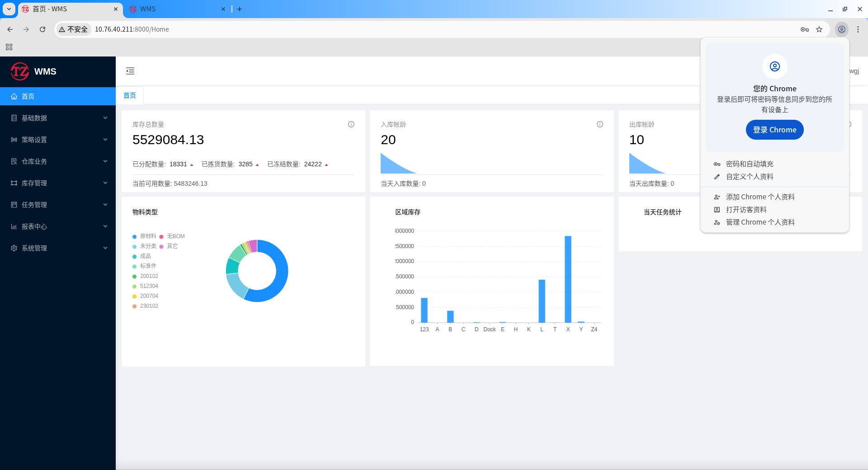
Task: Expand the 基础数据 sidebar menu
Action: point(58,118)
